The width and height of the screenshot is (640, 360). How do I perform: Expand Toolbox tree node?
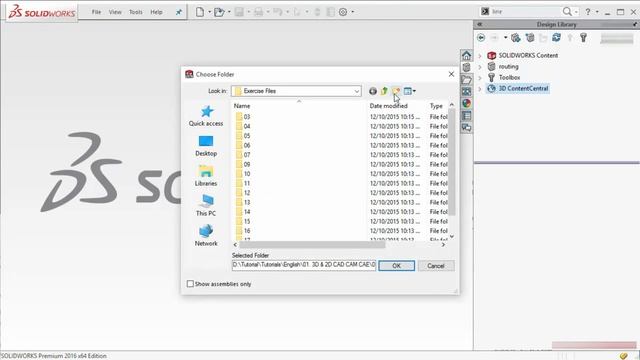pyautogui.click(x=480, y=78)
